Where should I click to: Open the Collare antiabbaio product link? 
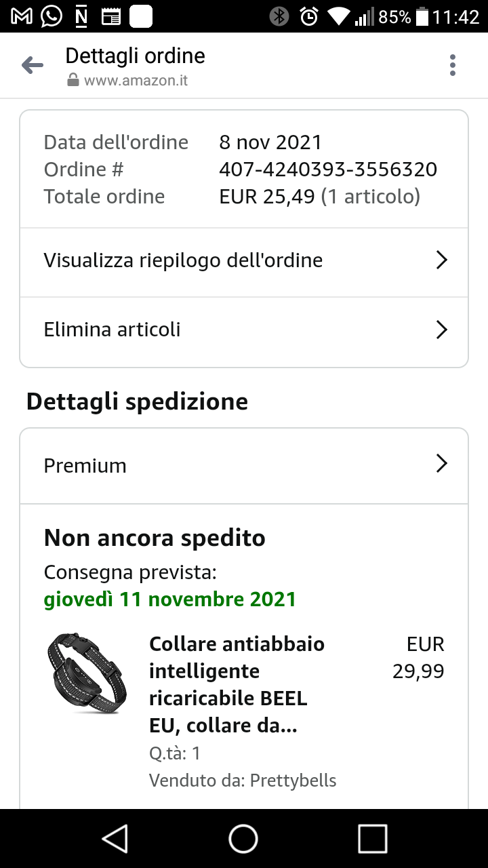click(x=237, y=684)
